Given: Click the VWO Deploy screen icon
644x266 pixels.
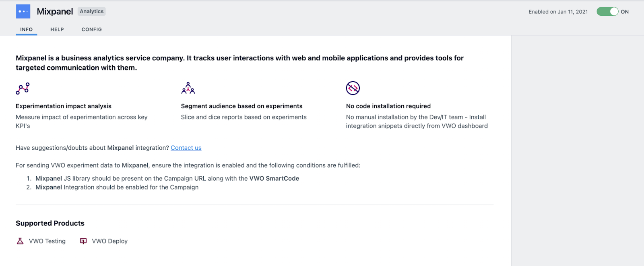Looking at the screenshot, I should coord(83,241).
